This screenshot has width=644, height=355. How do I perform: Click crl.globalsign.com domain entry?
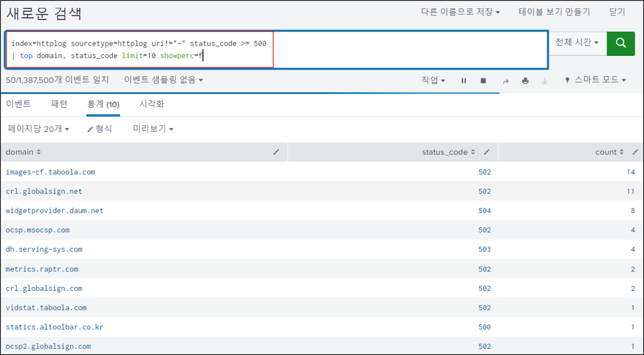[x=44, y=289]
